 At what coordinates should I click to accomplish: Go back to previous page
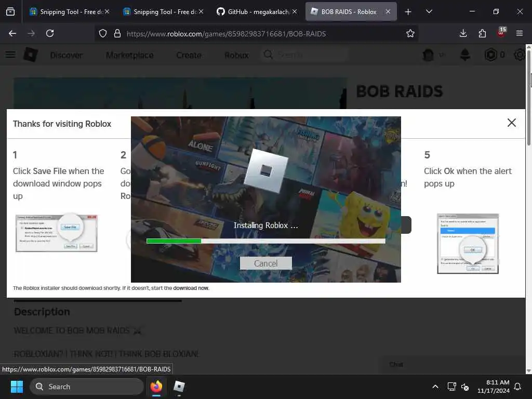coord(12,33)
